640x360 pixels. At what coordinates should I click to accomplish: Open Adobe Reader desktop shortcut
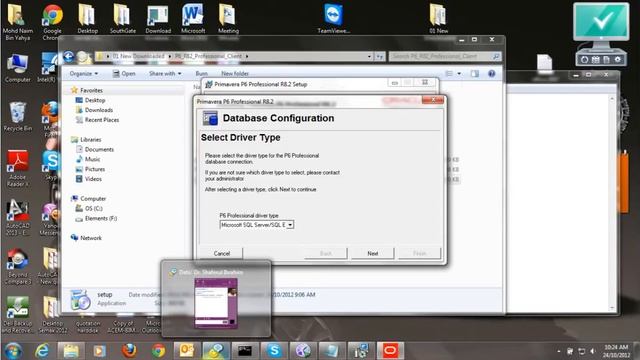click(x=17, y=168)
